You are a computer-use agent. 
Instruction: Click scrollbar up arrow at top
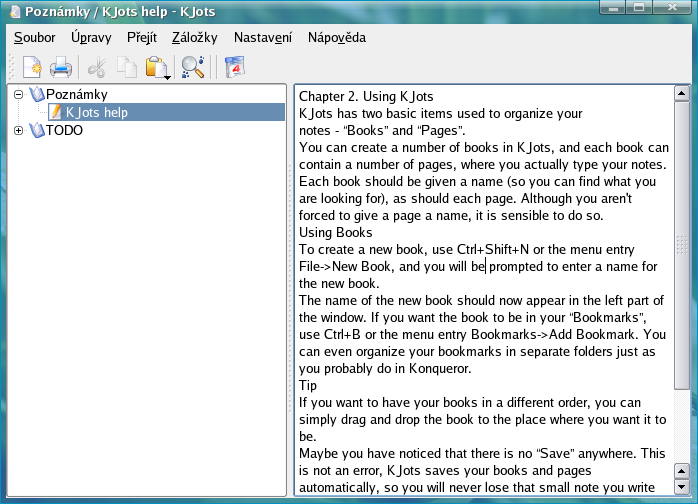point(682,93)
